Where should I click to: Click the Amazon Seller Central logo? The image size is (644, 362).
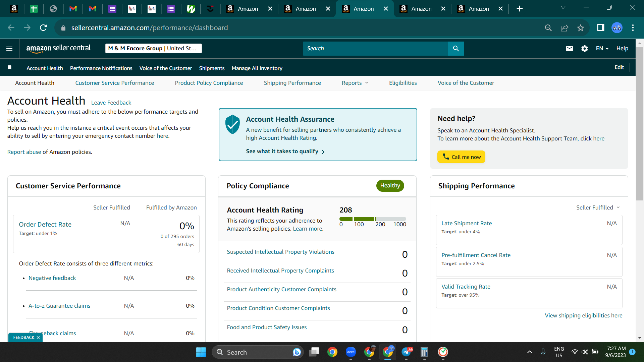[58, 48]
